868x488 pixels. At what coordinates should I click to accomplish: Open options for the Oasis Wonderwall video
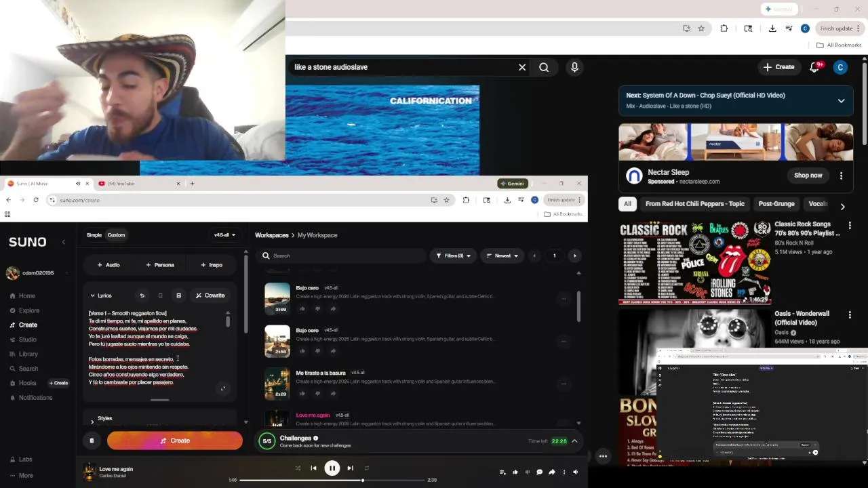850,314
